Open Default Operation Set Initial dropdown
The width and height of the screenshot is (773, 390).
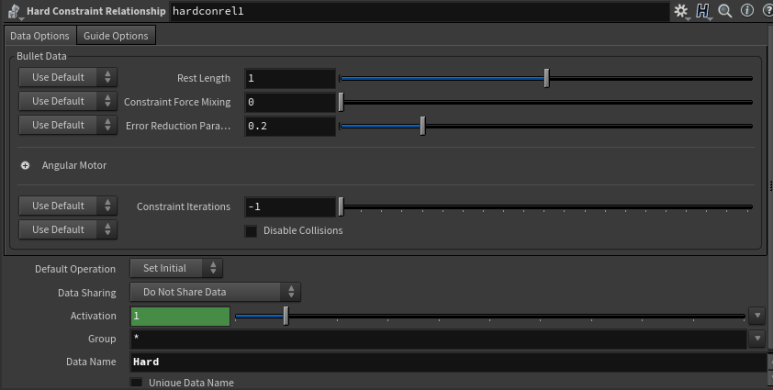pyautogui.click(x=176, y=268)
